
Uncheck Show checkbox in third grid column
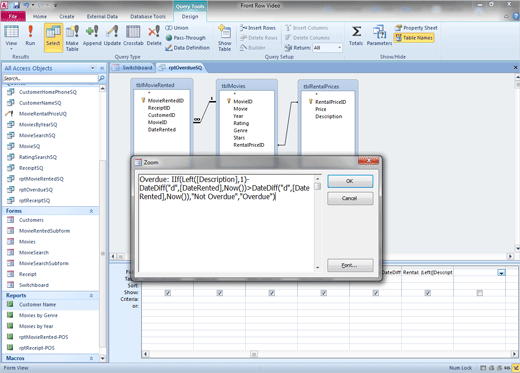(272, 293)
